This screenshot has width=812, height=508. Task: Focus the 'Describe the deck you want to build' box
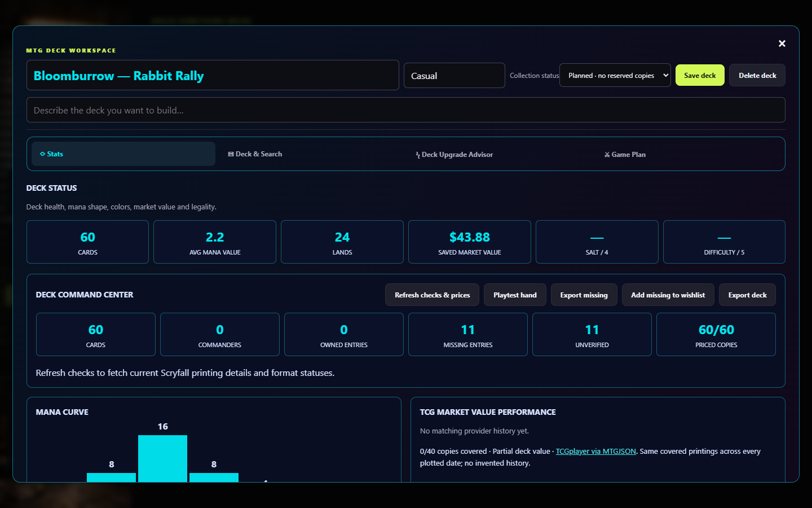(406, 110)
